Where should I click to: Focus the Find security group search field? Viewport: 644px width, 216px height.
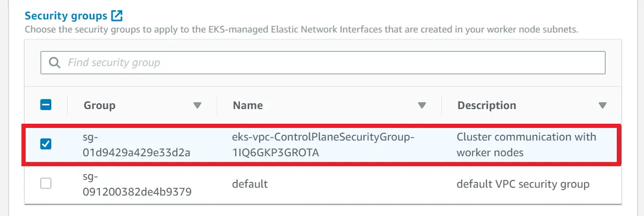[323, 63]
